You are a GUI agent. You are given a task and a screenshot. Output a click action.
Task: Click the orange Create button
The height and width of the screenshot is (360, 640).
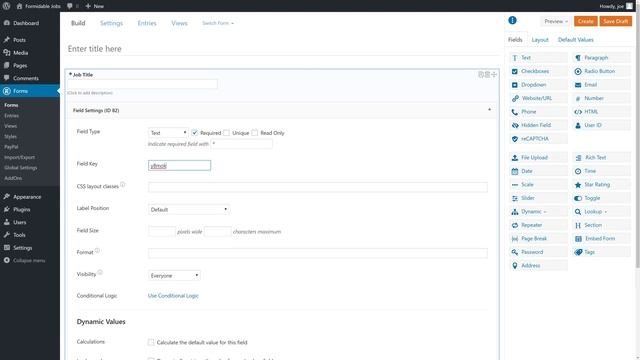tap(586, 21)
